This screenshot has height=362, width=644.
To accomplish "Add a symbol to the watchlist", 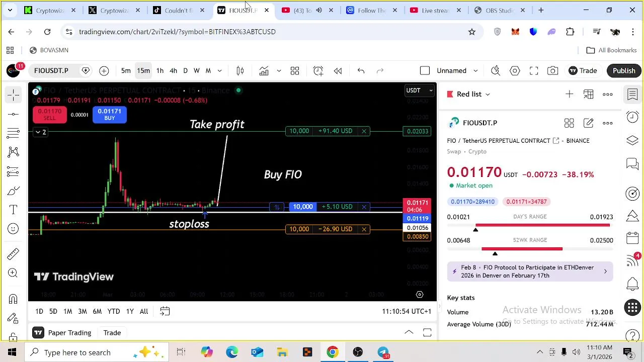I will tap(569, 95).
